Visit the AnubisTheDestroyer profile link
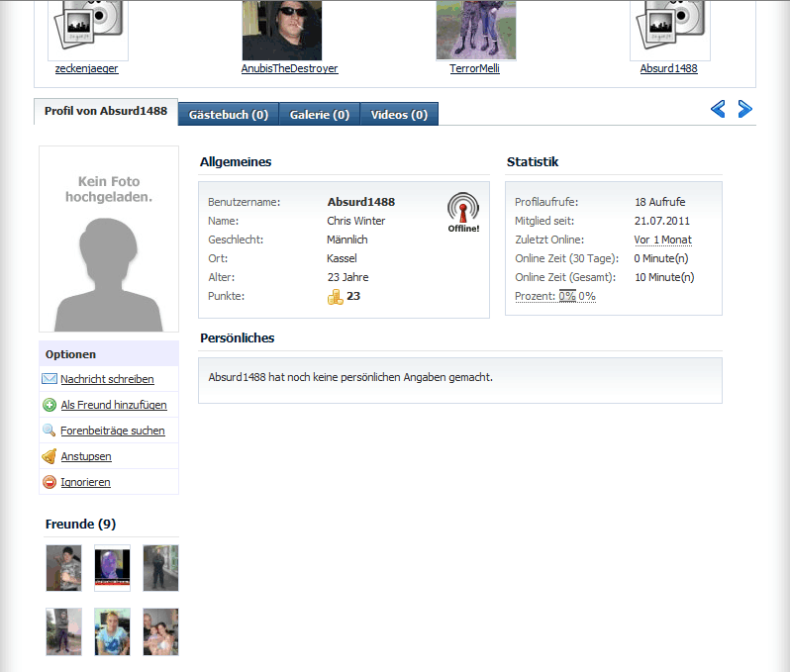 coord(289,68)
